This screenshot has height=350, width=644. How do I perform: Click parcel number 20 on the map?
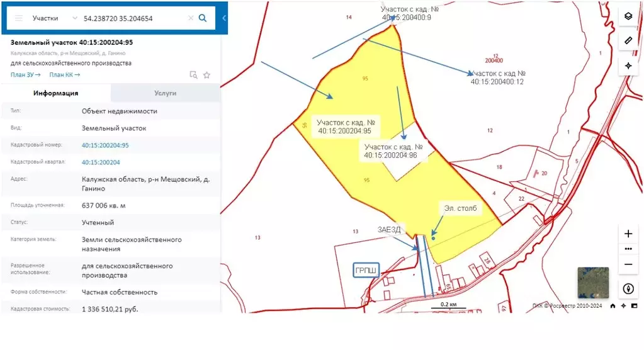tap(544, 173)
